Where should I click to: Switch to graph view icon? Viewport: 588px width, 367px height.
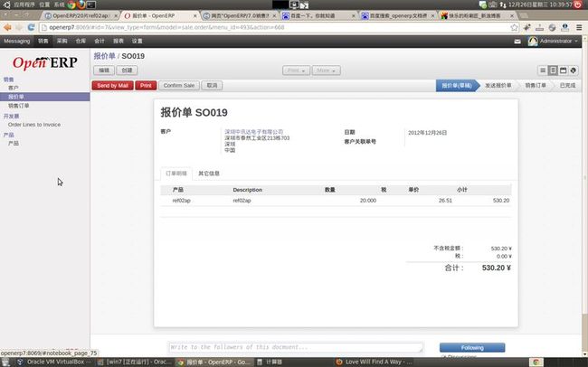[573, 71]
